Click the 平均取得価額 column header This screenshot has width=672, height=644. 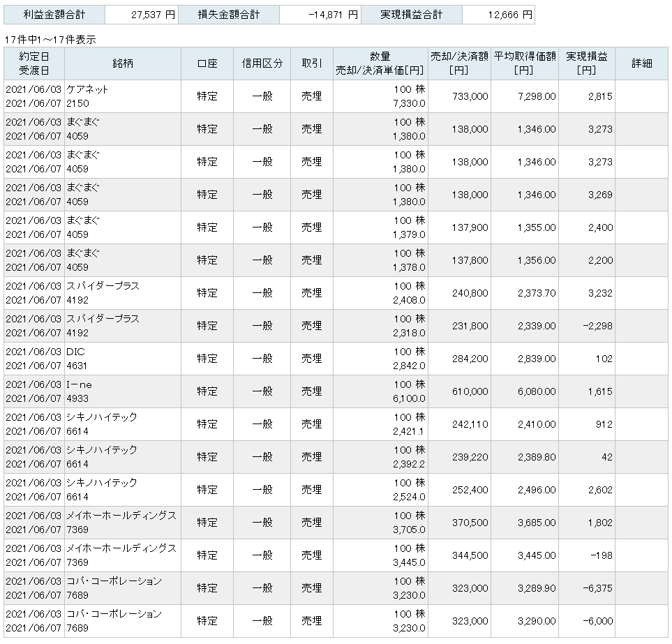(525, 63)
